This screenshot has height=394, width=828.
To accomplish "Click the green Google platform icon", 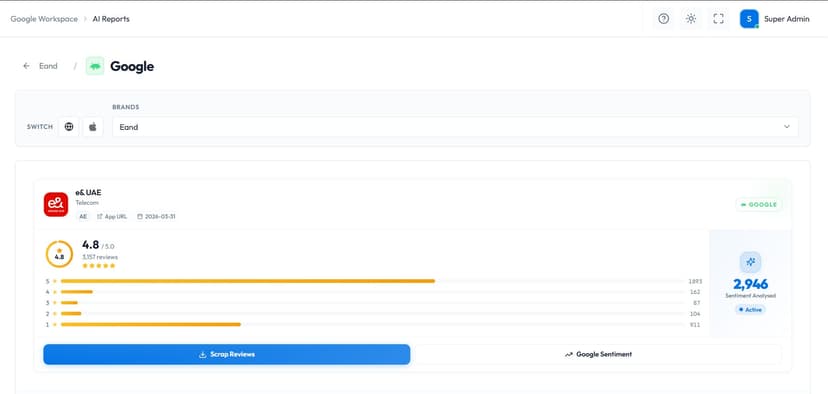I will click(95, 66).
